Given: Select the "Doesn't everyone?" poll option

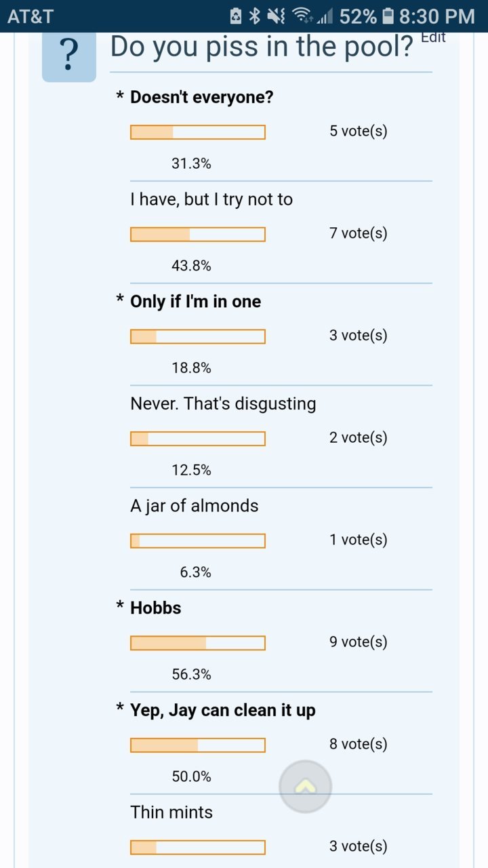Looking at the screenshot, I should (202, 97).
